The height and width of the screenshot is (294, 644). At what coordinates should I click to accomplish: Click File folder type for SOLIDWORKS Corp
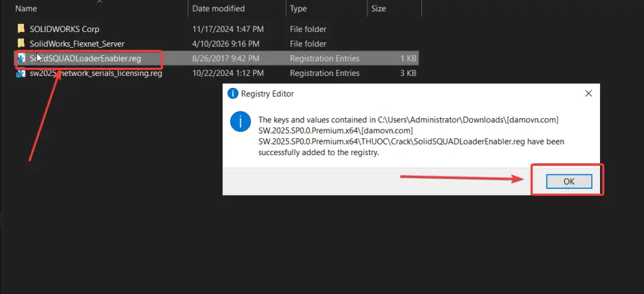[x=308, y=29]
